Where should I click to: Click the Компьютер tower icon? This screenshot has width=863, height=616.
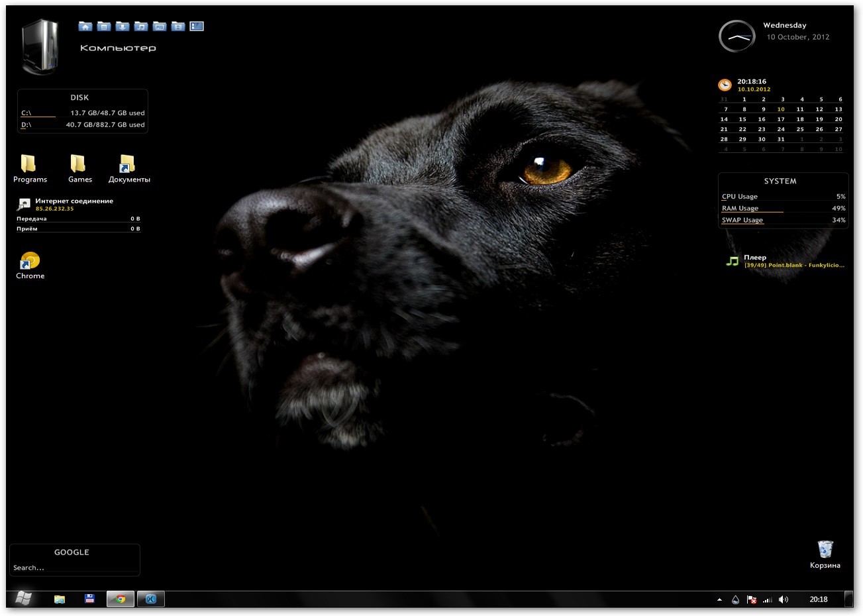tap(41, 45)
